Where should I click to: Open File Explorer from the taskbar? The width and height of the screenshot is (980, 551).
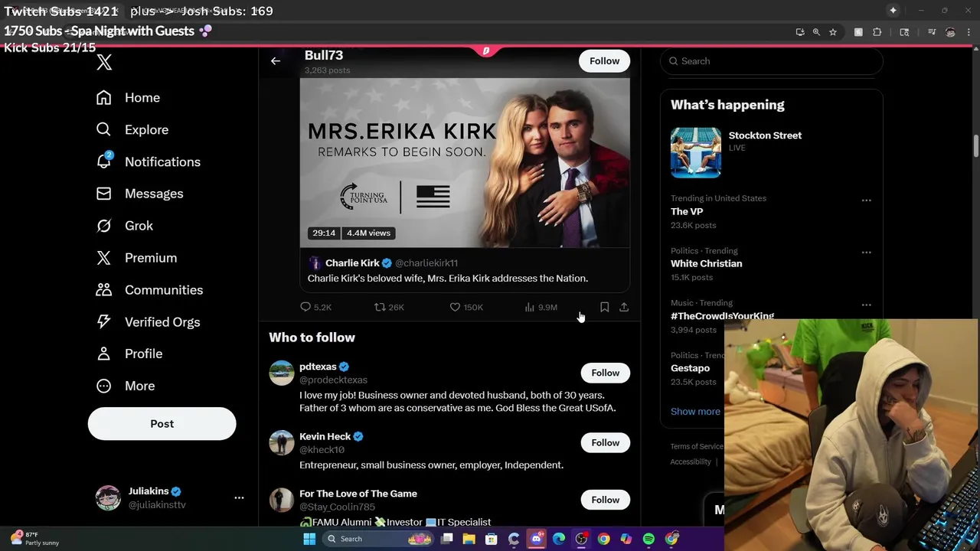(x=469, y=539)
